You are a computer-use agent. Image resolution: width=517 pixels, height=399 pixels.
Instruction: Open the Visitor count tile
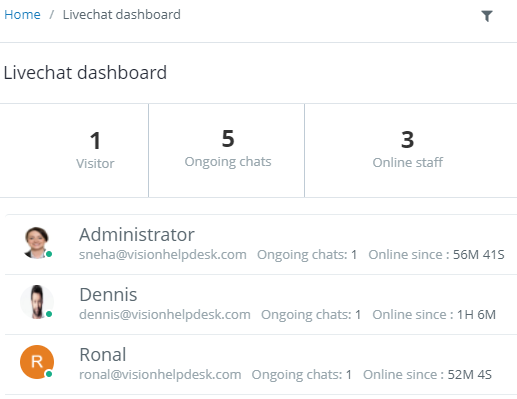point(74,150)
